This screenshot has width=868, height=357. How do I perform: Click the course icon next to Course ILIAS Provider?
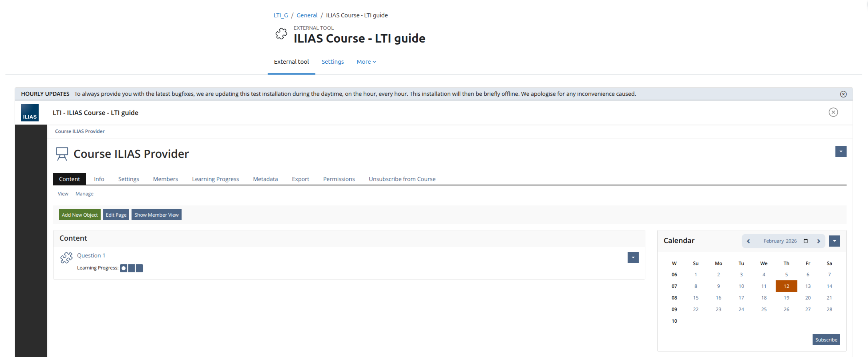coord(62,154)
